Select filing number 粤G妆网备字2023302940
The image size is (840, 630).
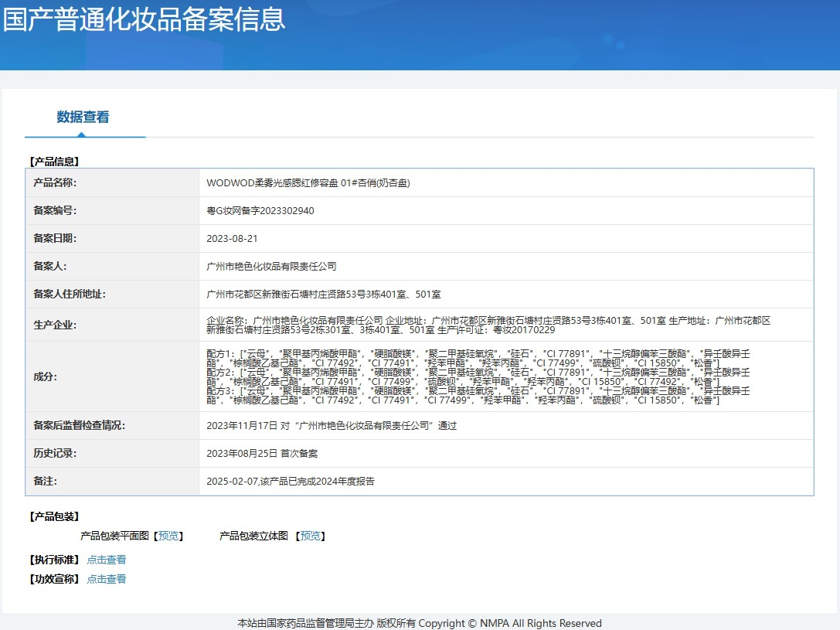(260, 211)
